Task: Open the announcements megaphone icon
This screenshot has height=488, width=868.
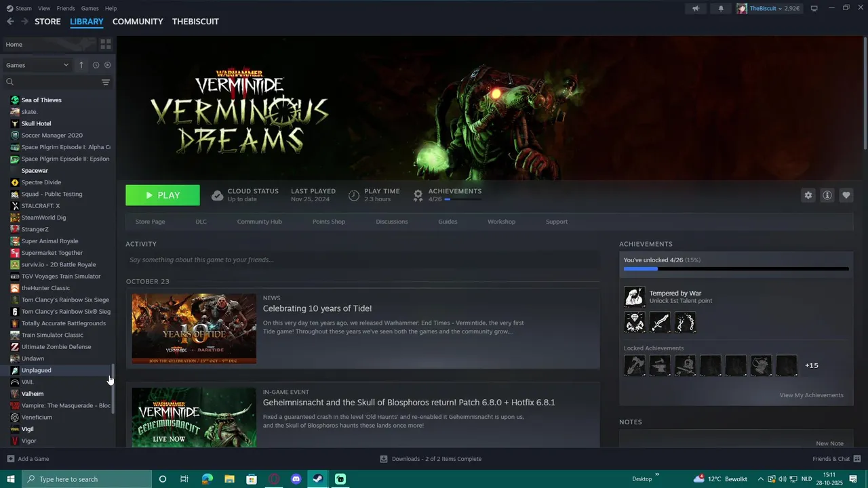Action: (696, 8)
